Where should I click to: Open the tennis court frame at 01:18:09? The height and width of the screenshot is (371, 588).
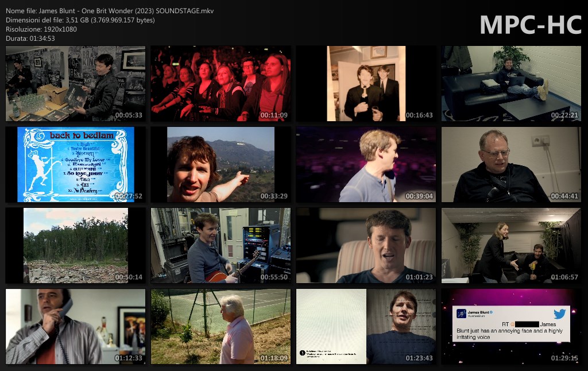(x=220, y=327)
